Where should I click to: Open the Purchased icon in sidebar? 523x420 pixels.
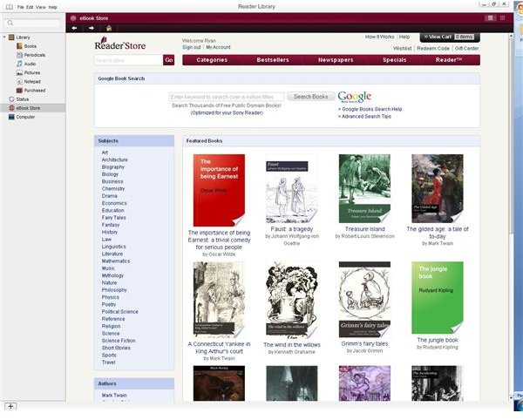[x=20, y=91]
